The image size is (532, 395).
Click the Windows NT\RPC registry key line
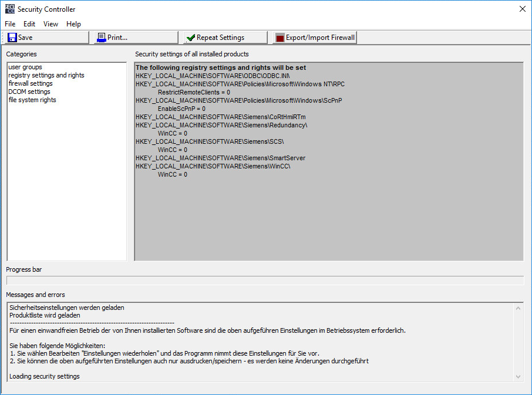(240, 84)
